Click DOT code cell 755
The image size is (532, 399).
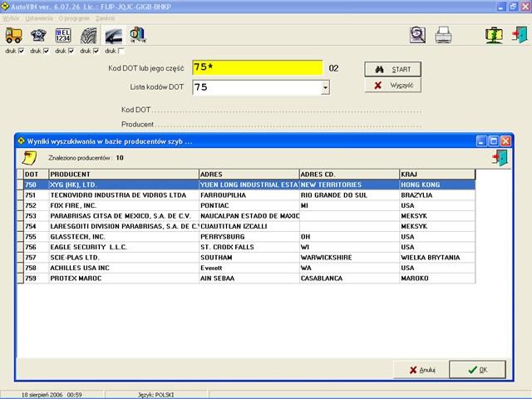tap(37, 236)
